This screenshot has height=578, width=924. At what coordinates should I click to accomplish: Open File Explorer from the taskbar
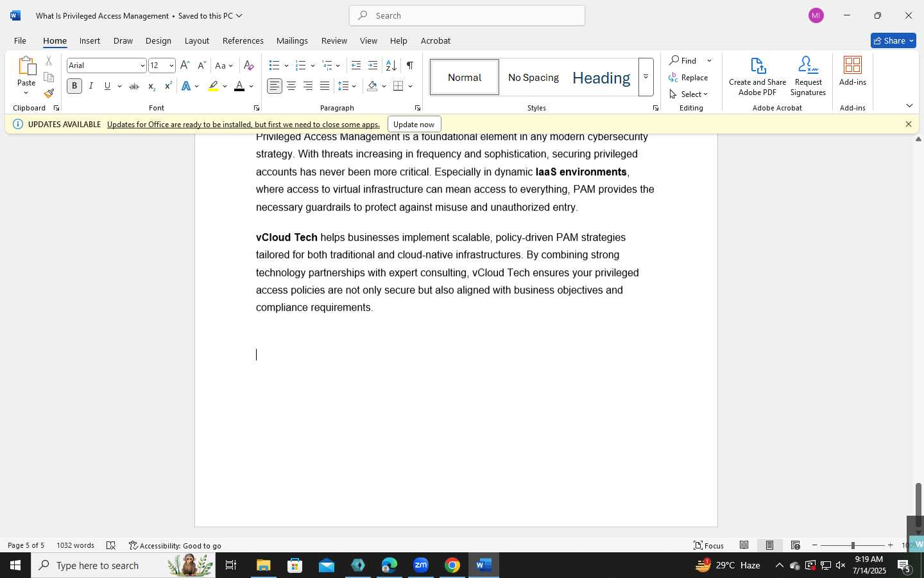pos(264,565)
